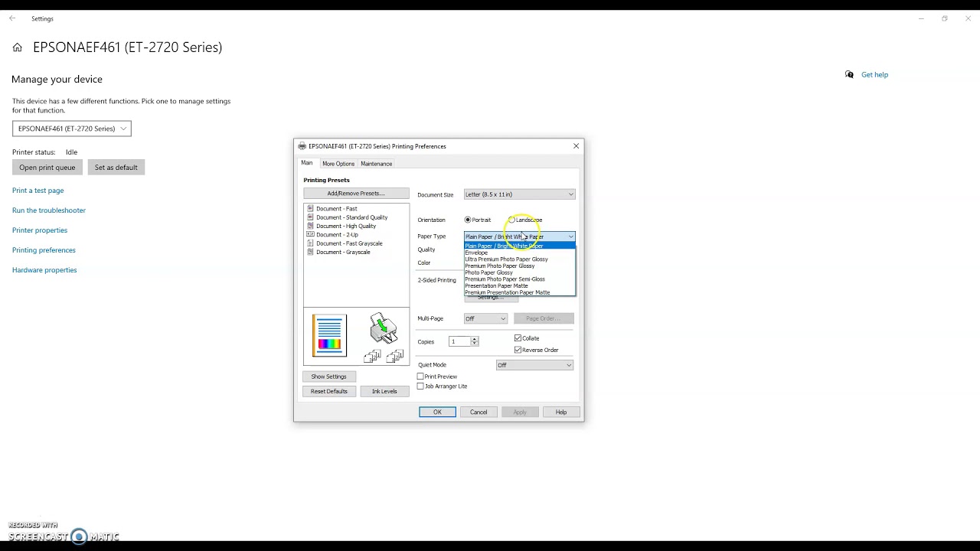
Task: Choose Premium Photo Paper Semi-Gloss
Action: coord(519,279)
